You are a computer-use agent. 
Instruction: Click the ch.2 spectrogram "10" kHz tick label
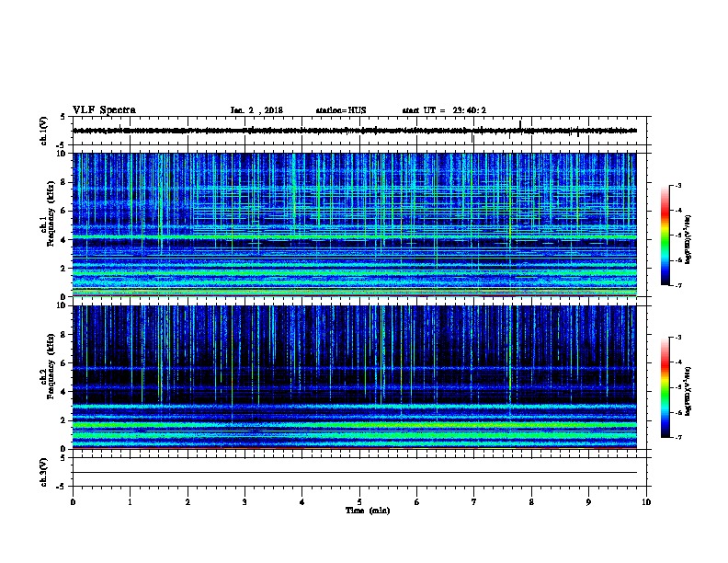(62, 305)
